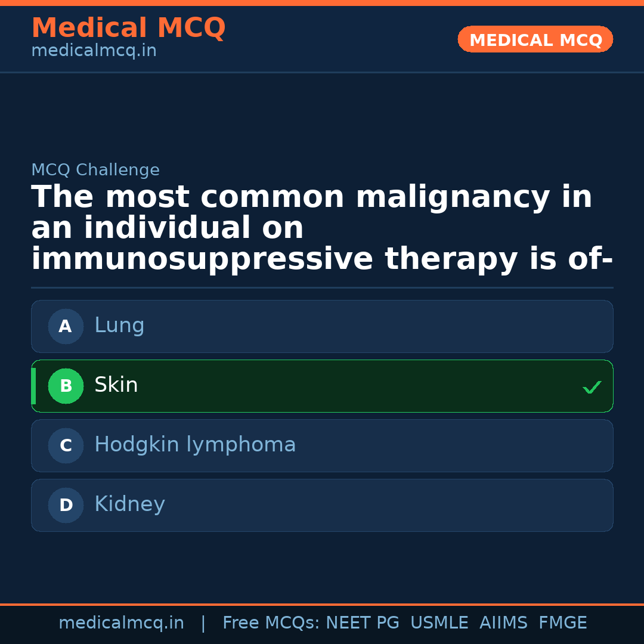Click the MCQ Challenge label

click(95, 170)
